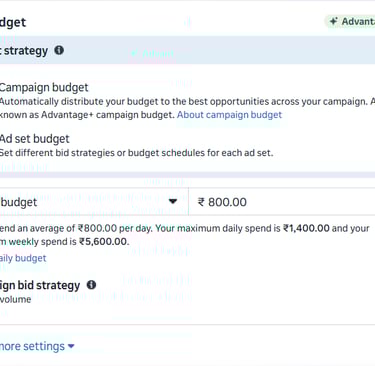
Task: Select the Ad set budget option
Action: (34, 139)
